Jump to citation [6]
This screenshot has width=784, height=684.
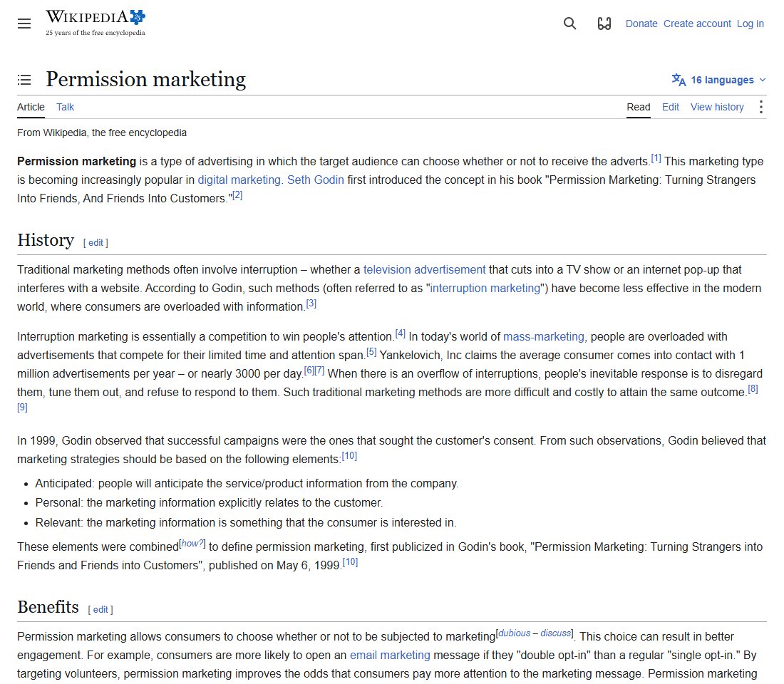point(309,370)
